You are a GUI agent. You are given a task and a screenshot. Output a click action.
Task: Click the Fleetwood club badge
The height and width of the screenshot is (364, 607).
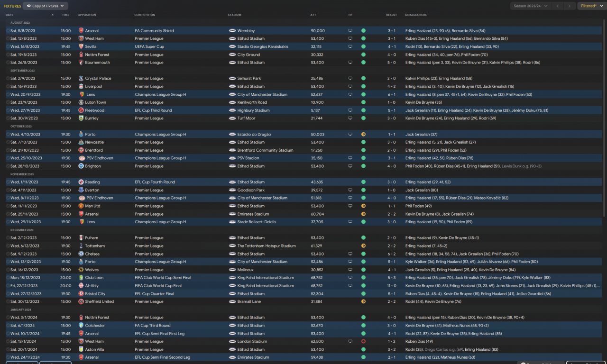(81, 110)
